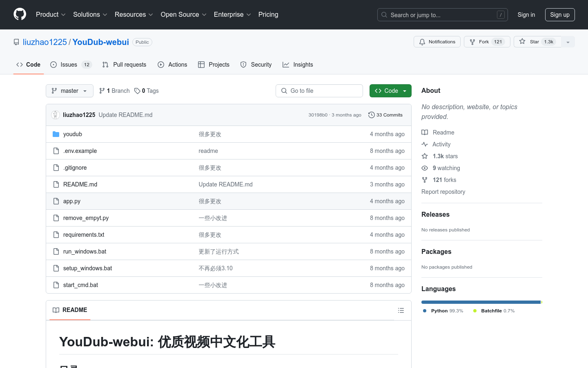Click the Readme book icon in About
Image resolution: width=588 pixels, height=368 pixels.
click(x=425, y=132)
